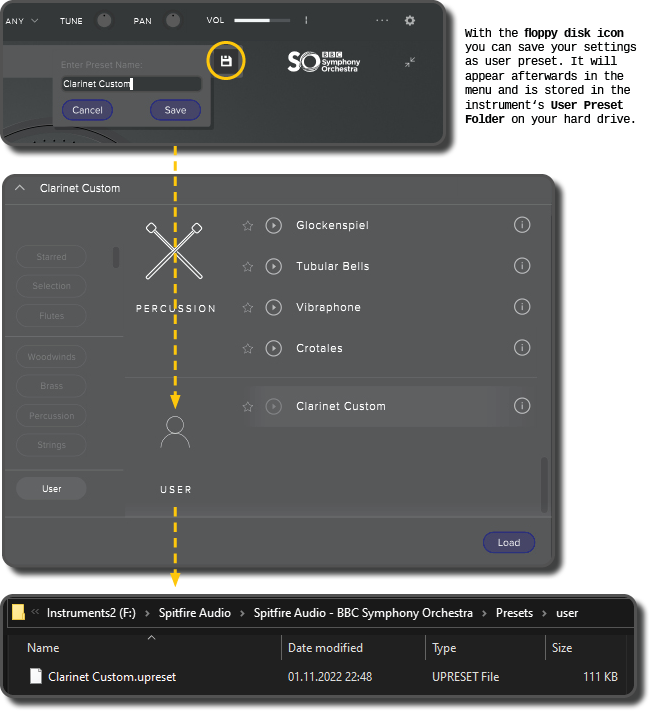
Task: Select the Starred filter
Action: click(51, 257)
